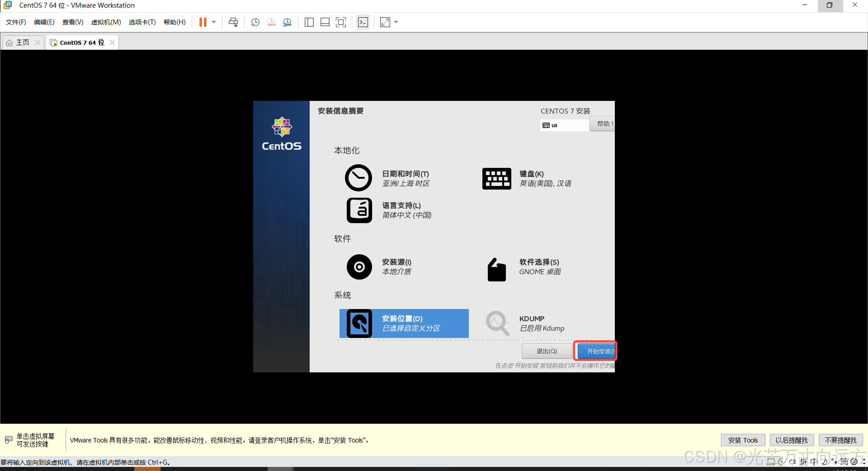Click the 日期和时间(T) label
Screen dimensions: 868x471
pyautogui.click(x=406, y=174)
